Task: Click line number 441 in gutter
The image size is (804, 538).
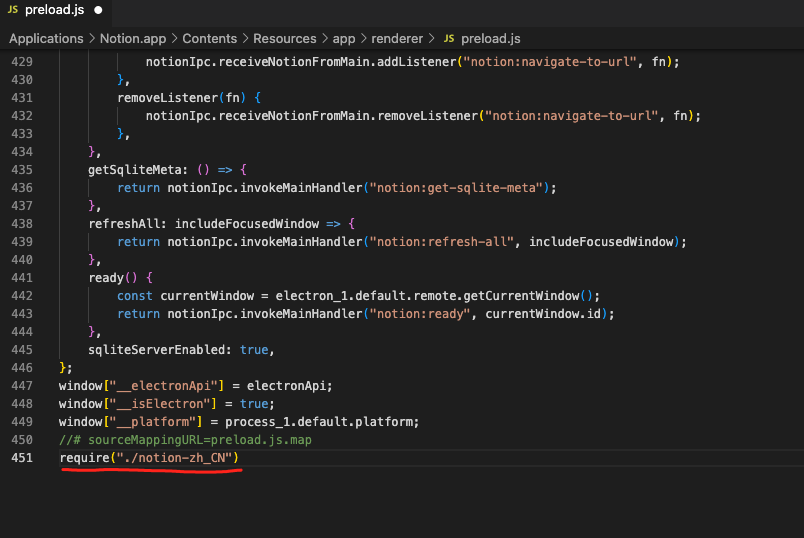Action: 22,278
